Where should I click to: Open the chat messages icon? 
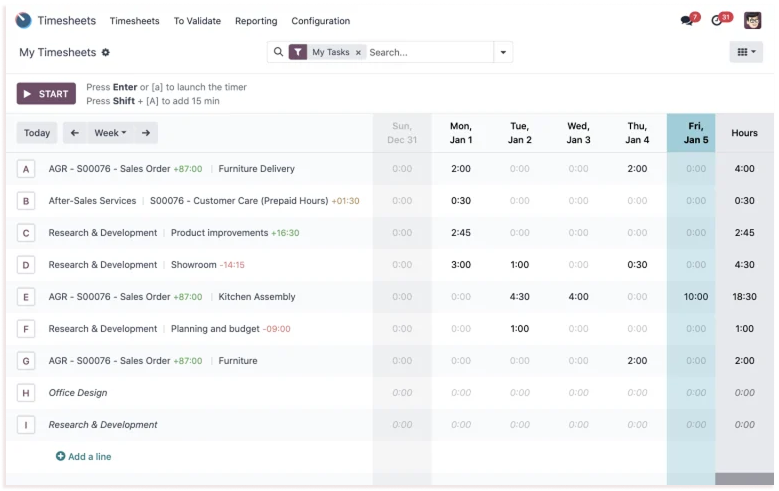(x=687, y=20)
